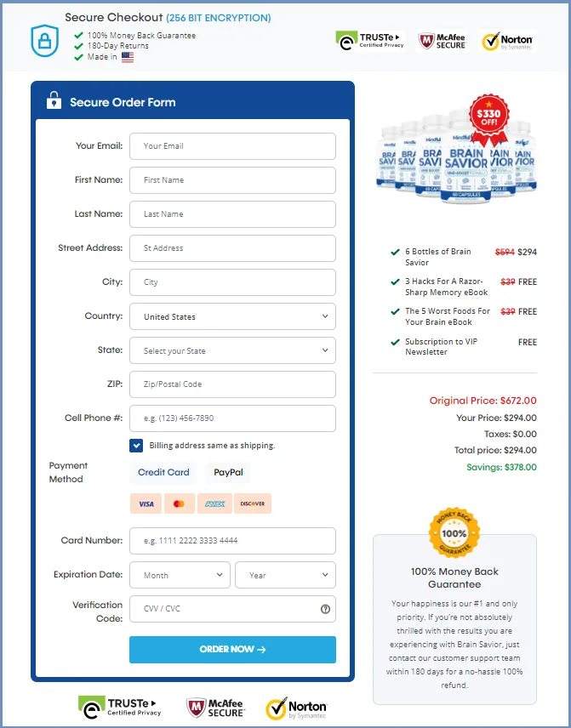The height and width of the screenshot is (728, 571).
Task: Click the text 'Original Price: $672.00'
Action: tap(482, 401)
